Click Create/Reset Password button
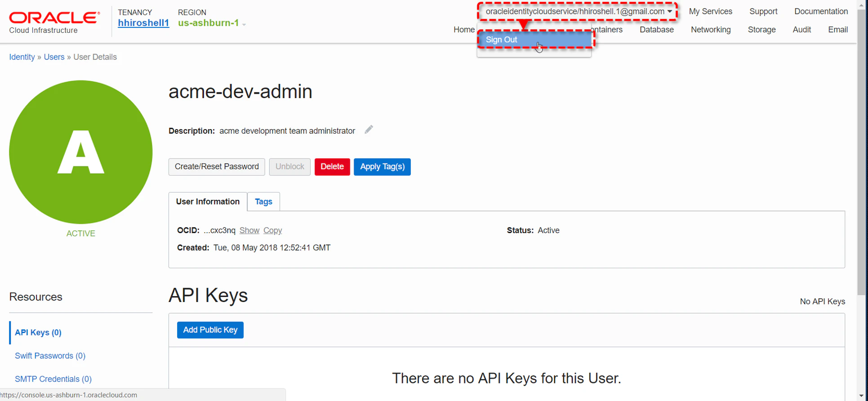The height and width of the screenshot is (401, 868). pos(217,167)
